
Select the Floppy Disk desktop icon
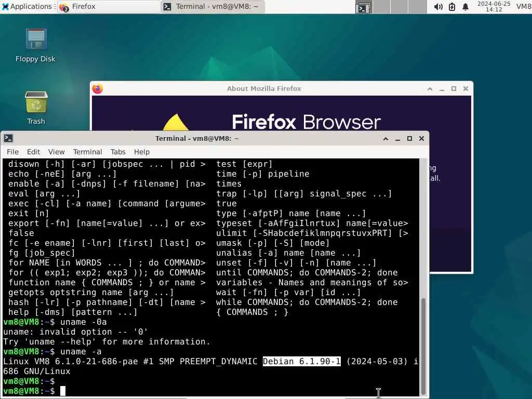click(36, 46)
